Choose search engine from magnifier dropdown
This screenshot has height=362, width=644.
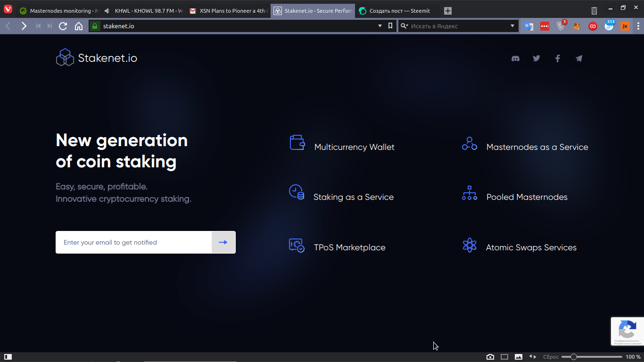(404, 26)
